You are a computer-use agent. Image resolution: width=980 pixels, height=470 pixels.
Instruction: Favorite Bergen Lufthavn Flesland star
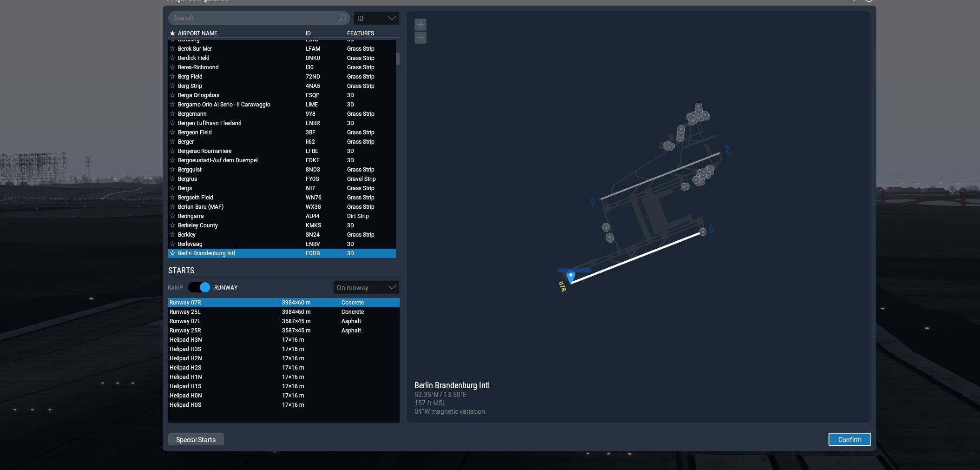pyautogui.click(x=172, y=123)
